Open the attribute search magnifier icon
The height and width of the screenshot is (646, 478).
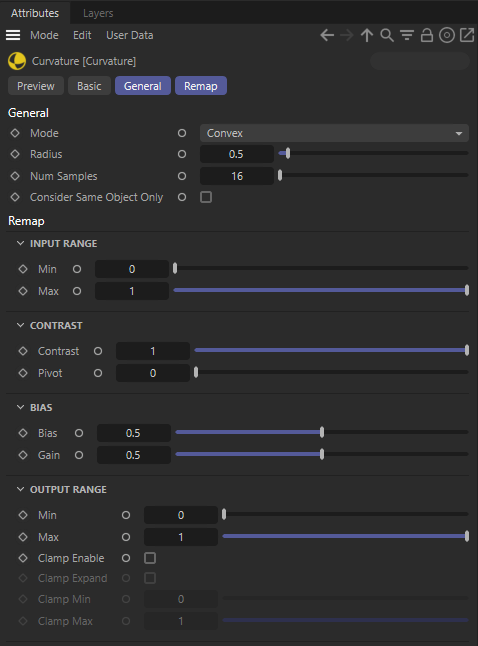point(387,35)
